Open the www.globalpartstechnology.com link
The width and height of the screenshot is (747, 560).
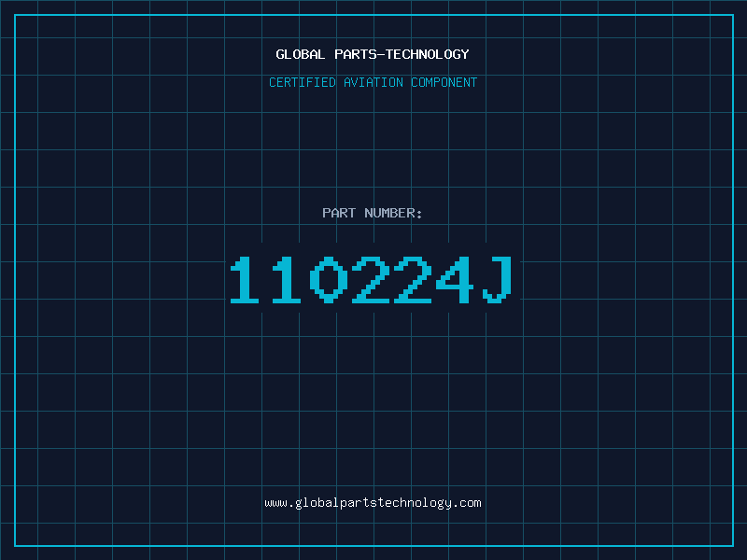coord(373,503)
